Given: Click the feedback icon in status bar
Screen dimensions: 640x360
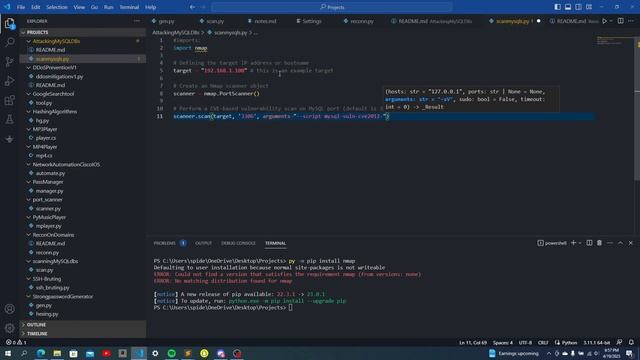Looking at the screenshot, I should (x=619, y=342).
